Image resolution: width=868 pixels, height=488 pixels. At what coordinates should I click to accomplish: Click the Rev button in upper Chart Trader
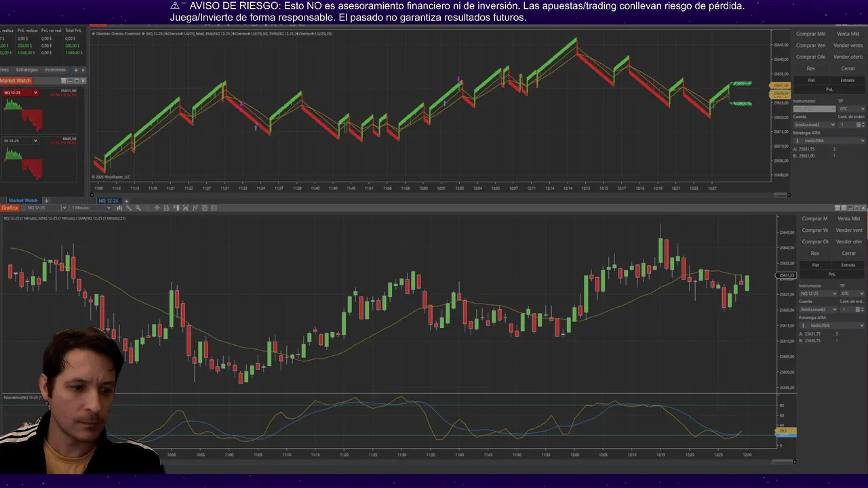(x=811, y=68)
